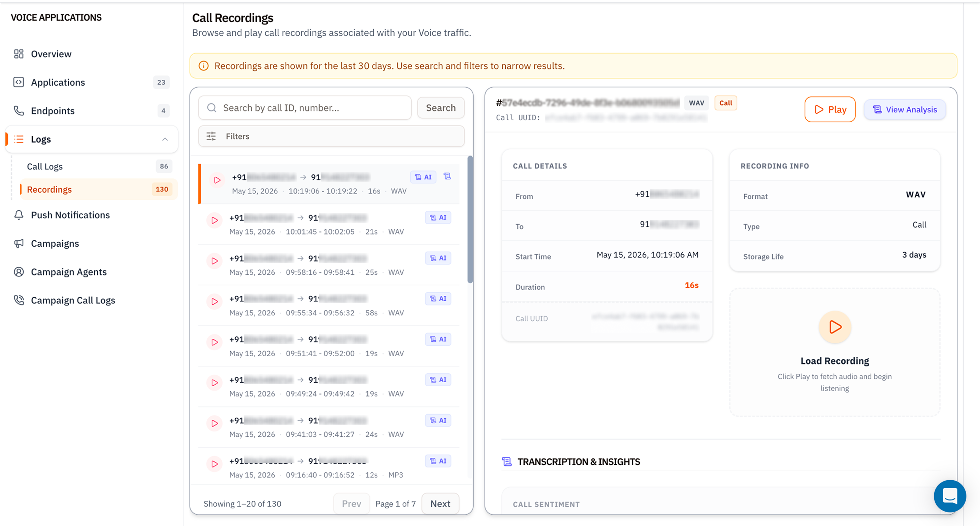Play the 10:01:45 recording
This screenshot has height=526, width=980.
pyautogui.click(x=215, y=220)
